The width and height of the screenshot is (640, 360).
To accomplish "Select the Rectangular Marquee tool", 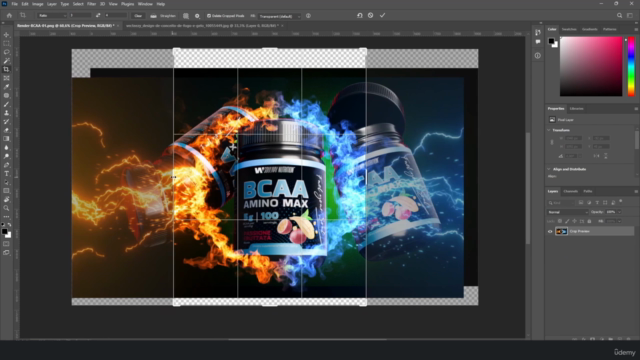I will click(6, 43).
